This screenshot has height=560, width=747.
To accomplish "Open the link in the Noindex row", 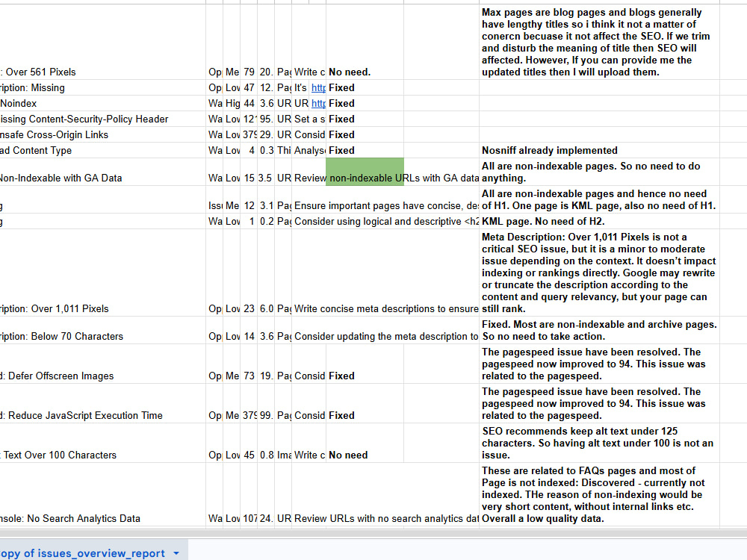I will [x=318, y=103].
